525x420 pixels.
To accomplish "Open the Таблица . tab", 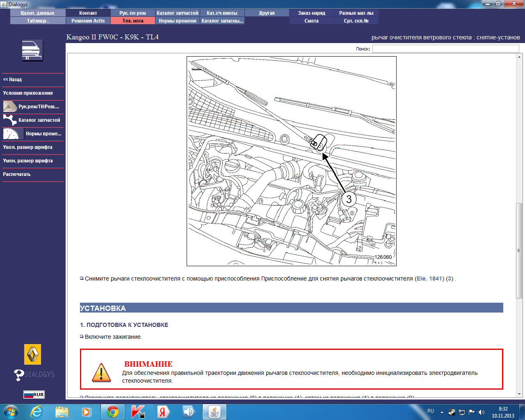I will (x=38, y=21).
